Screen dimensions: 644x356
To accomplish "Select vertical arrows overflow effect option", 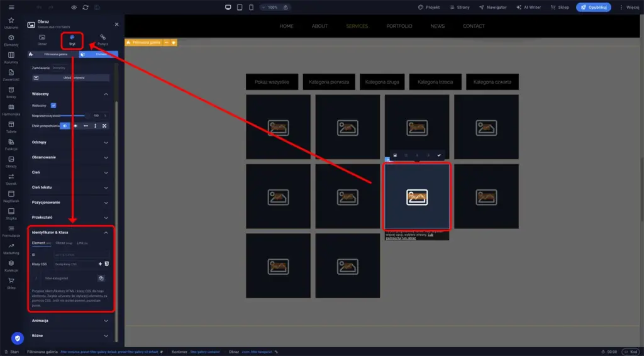I will (96, 126).
